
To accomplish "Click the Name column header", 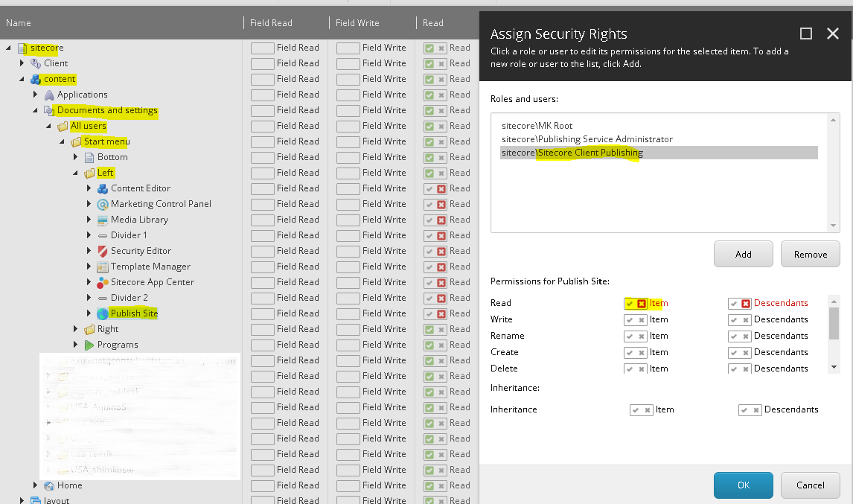I will (x=19, y=23).
